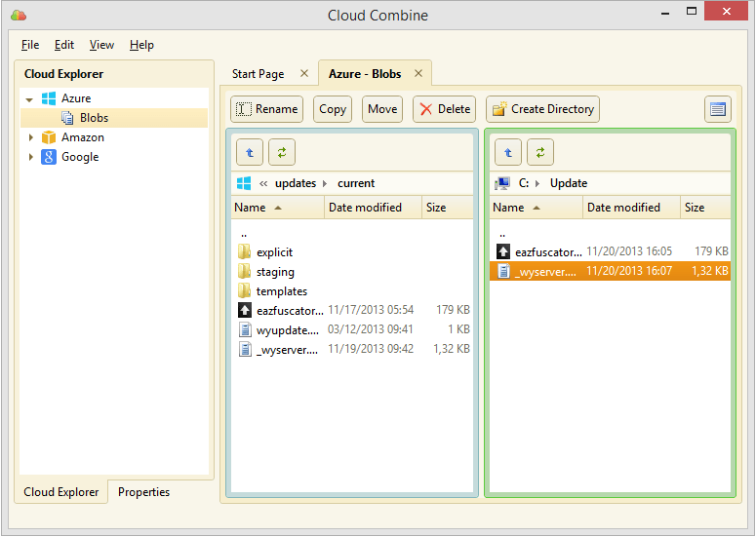This screenshot has height=537, width=756.
Task: Expand the Google tree node
Action: pyautogui.click(x=29, y=157)
